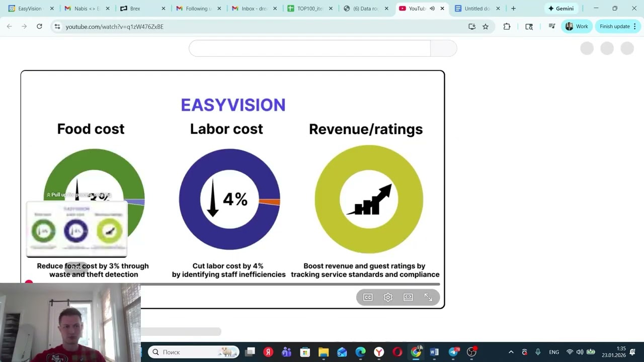Open Microsoft Store from taskbar
The image size is (644, 362).
[x=305, y=352]
